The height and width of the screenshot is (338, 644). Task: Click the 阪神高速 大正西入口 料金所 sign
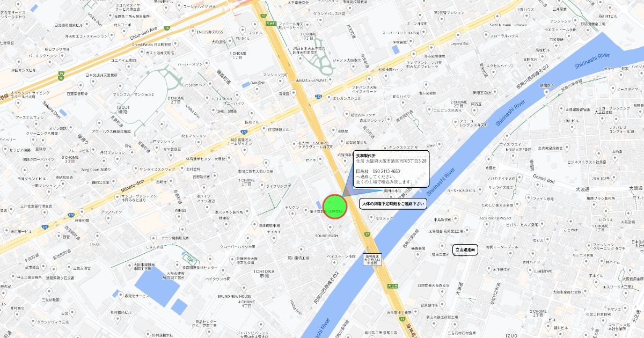[374, 260]
